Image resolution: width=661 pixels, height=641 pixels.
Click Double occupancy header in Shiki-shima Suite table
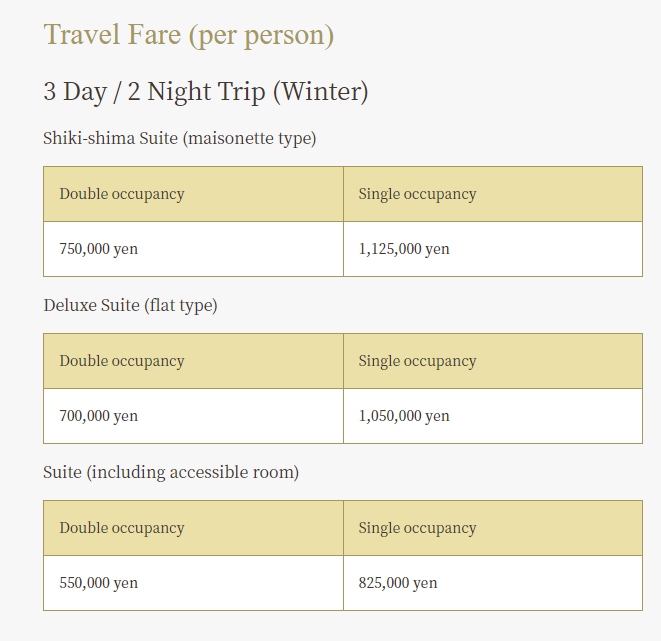click(193, 194)
